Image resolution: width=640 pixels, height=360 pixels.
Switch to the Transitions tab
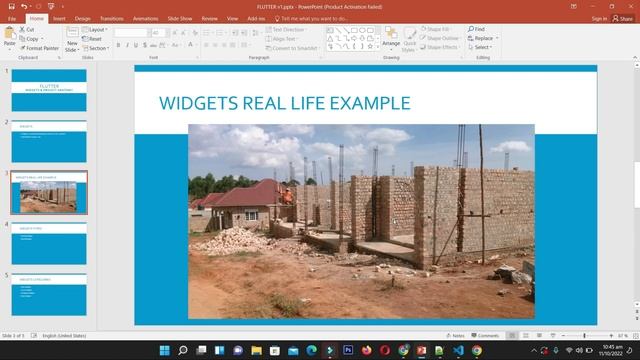111,18
